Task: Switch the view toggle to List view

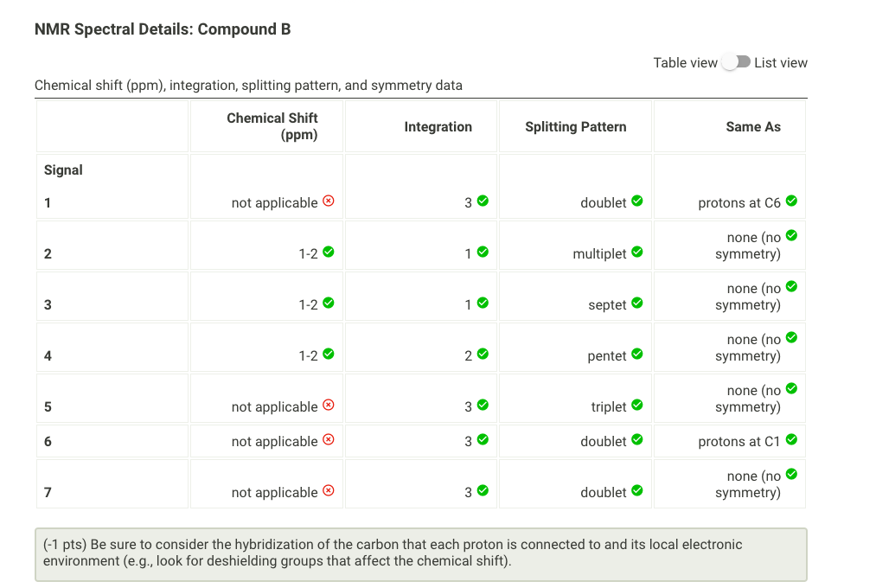Action: (735, 61)
